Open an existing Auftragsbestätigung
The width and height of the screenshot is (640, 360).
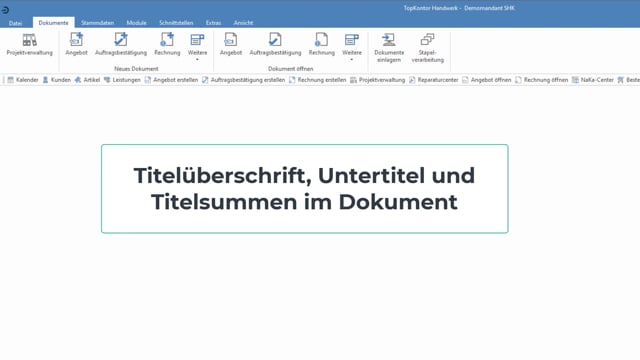point(276,44)
